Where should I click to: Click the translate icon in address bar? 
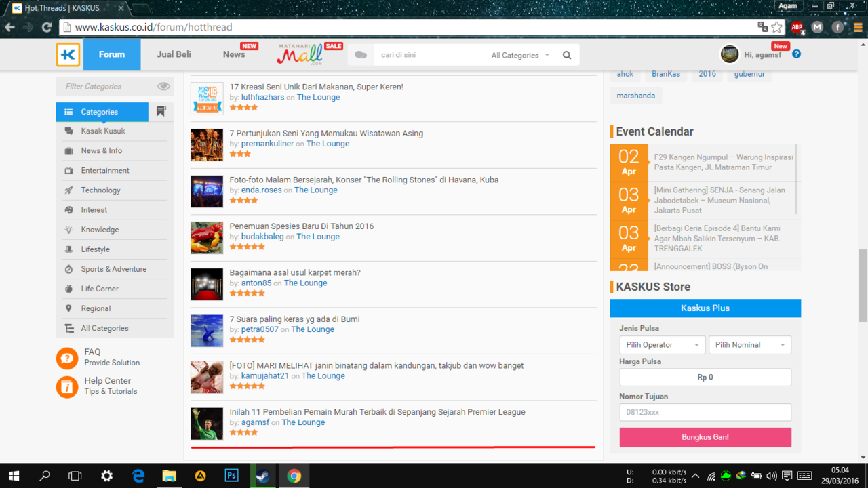763,27
